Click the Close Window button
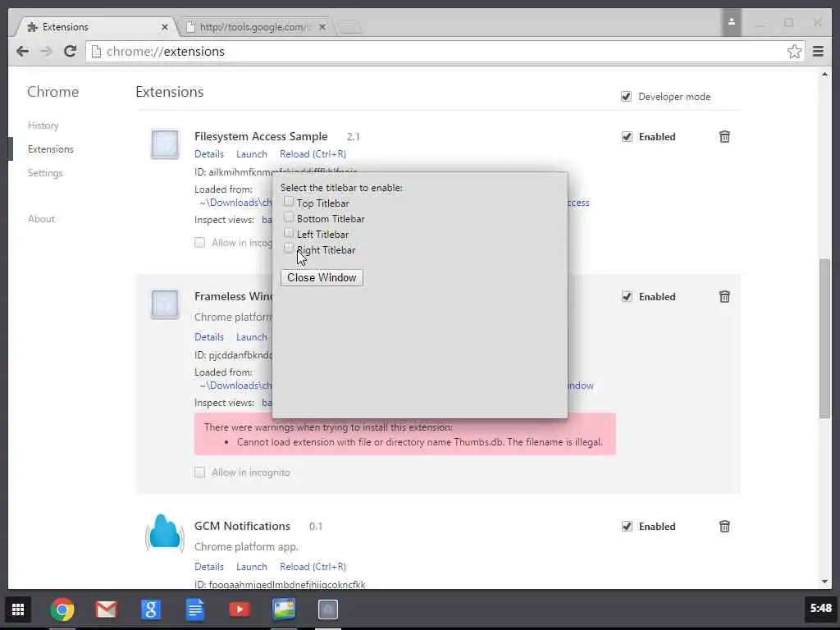The width and height of the screenshot is (840, 630). point(322,277)
